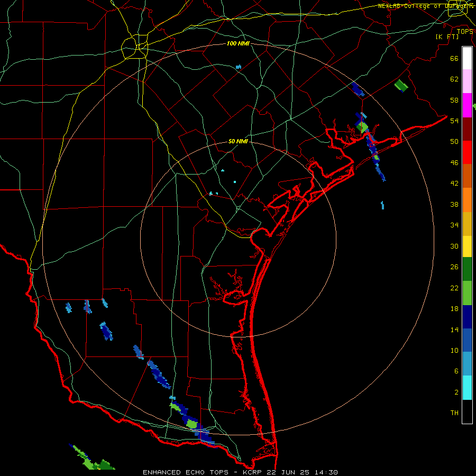Click the green echo cell outside the northeast ring
The image size is (476, 476).
pos(401,86)
